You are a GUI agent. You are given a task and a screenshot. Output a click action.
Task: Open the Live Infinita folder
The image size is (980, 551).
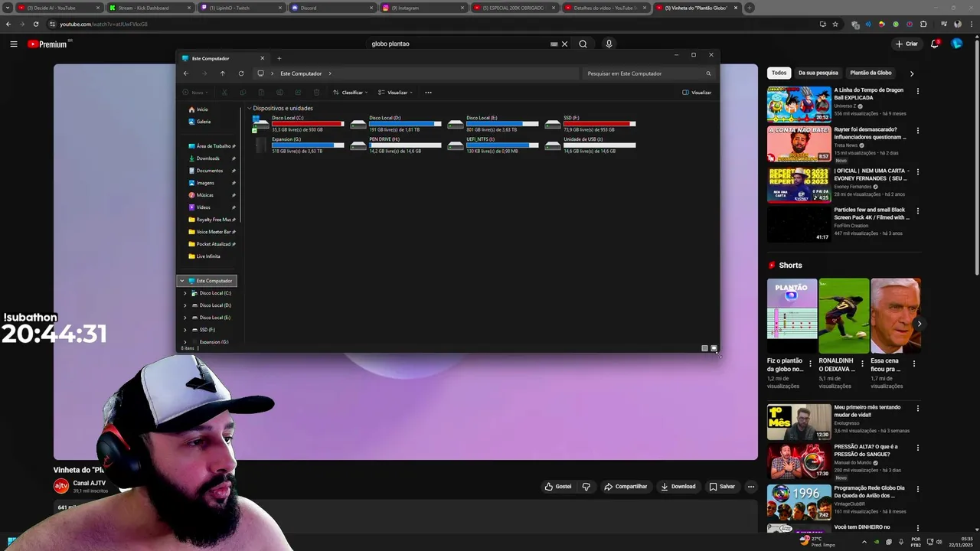point(207,256)
